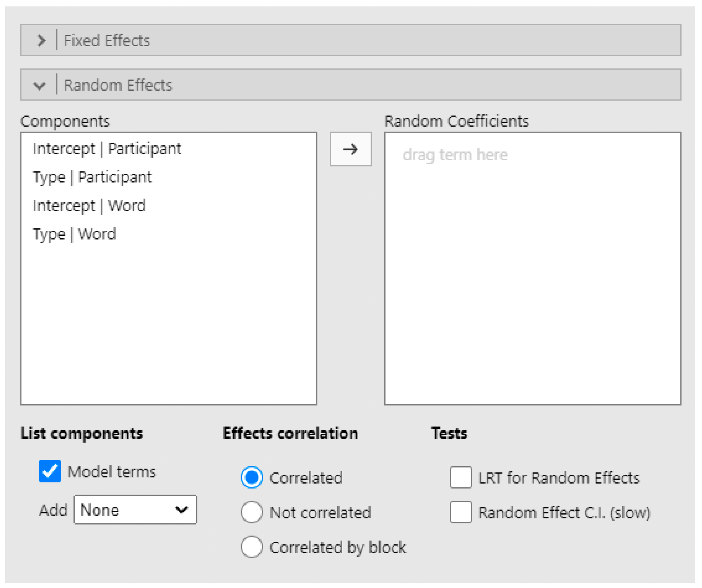Click the Add dropdown arrow icon
The image size is (702, 588).
(x=182, y=510)
